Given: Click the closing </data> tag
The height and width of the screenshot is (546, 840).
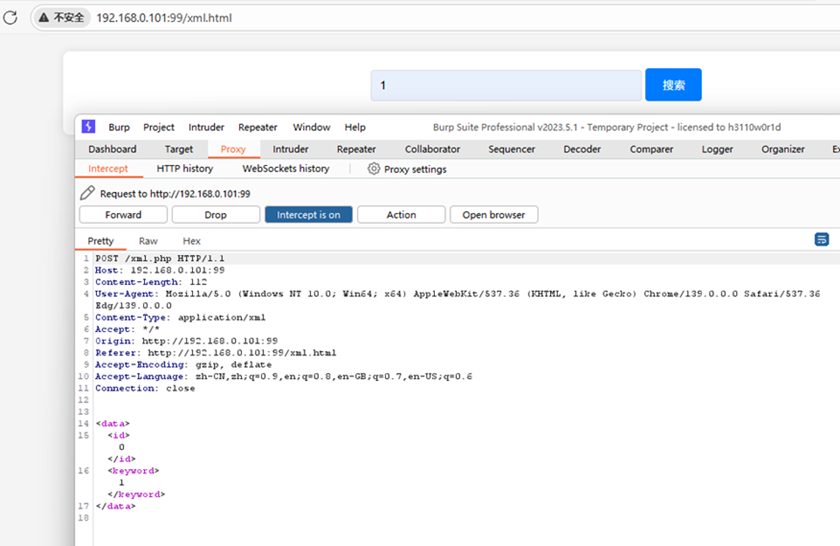Looking at the screenshot, I should [x=116, y=506].
